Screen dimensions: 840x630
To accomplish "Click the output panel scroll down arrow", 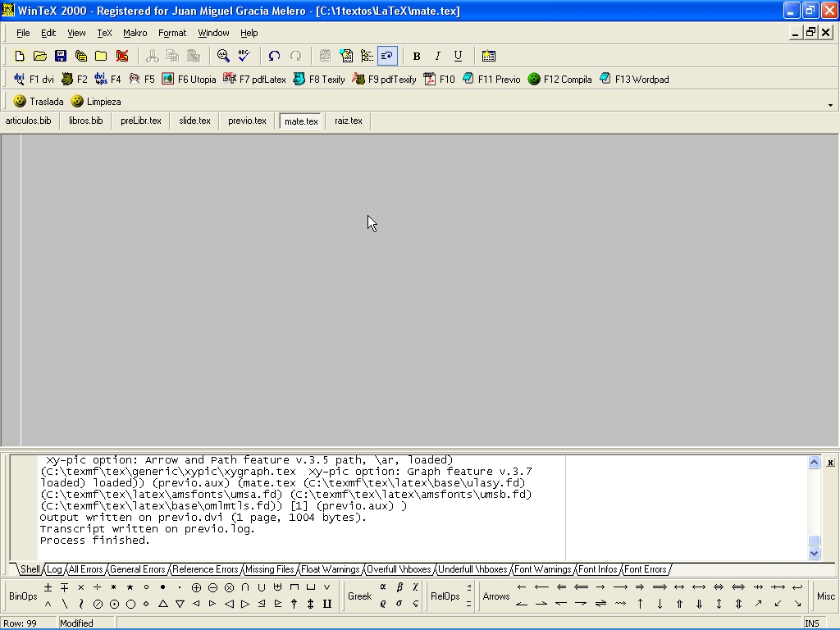I will (814, 554).
